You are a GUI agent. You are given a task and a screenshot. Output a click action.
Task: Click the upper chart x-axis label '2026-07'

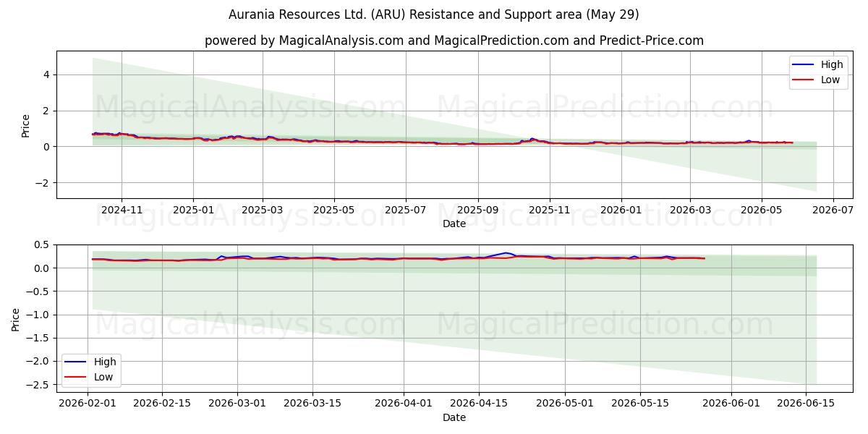pos(833,210)
